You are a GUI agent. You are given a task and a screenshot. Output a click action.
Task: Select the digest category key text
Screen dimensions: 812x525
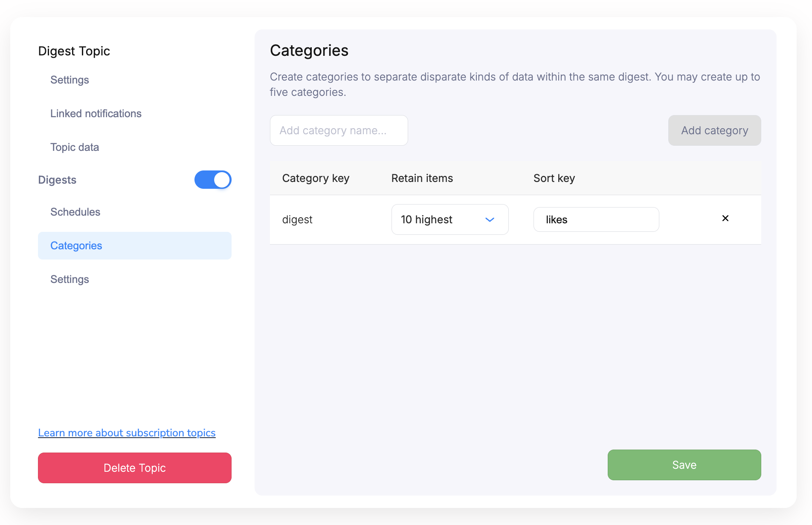(x=297, y=219)
